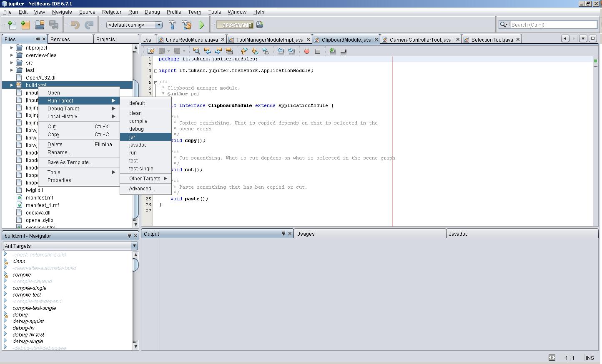Click the Find Selection magnifier icon
The image size is (602, 364).
click(196, 51)
